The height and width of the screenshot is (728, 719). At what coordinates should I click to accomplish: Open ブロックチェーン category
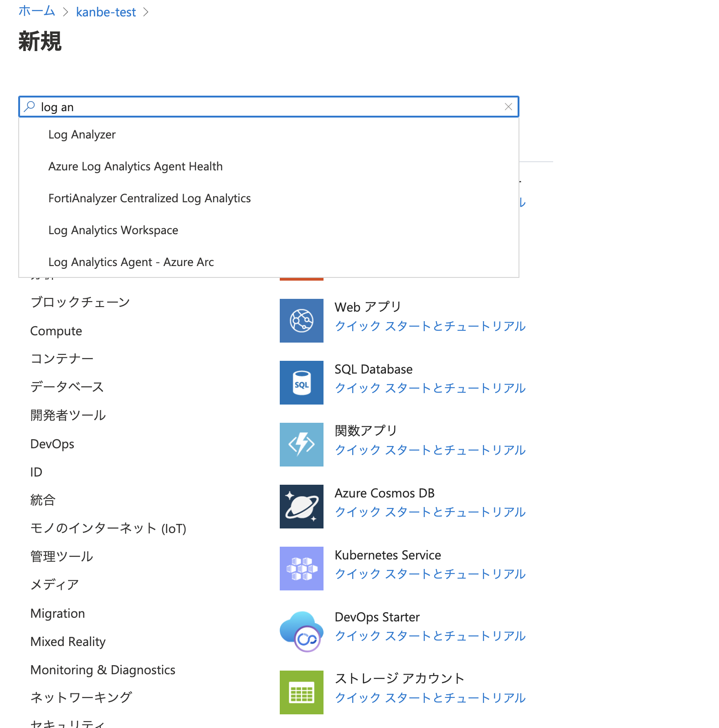[x=80, y=302]
